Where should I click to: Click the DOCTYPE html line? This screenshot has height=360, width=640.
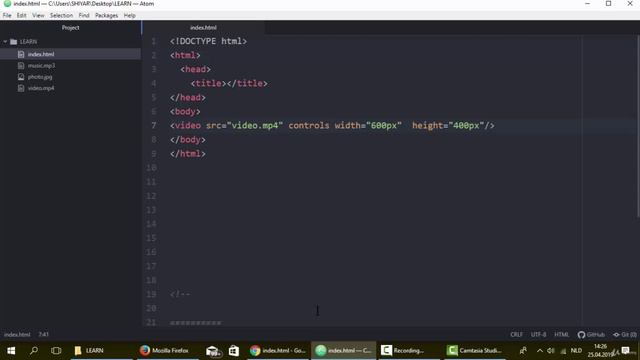pos(209,41)
